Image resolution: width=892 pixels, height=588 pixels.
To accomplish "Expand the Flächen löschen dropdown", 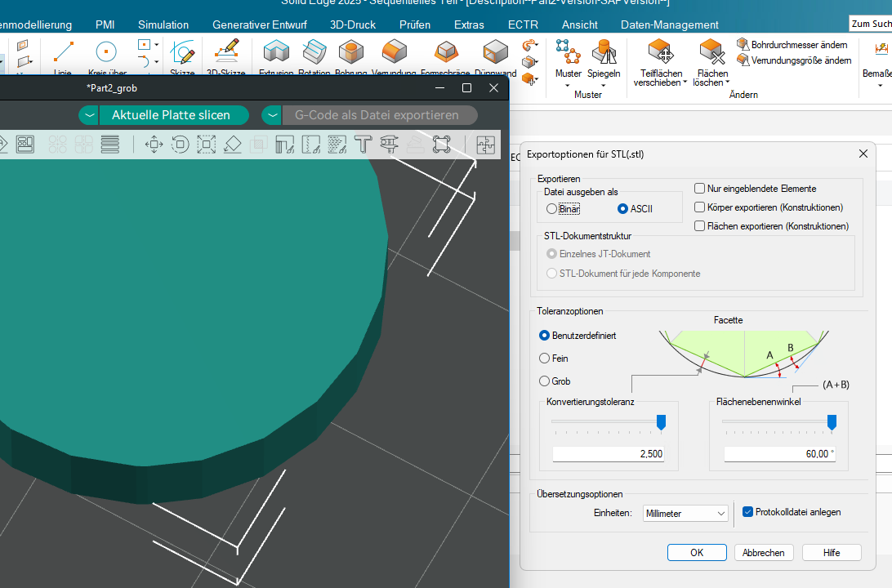I will coord(727,82).
